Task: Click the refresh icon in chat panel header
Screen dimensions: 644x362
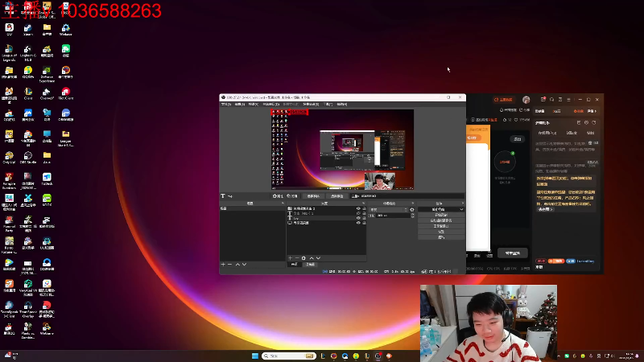Action: tap(594, 122)
